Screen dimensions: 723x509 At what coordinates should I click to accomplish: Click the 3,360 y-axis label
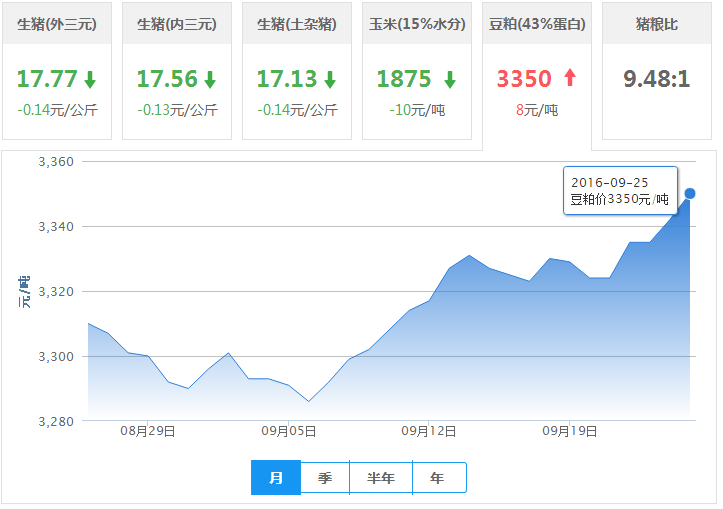[56, 162]
